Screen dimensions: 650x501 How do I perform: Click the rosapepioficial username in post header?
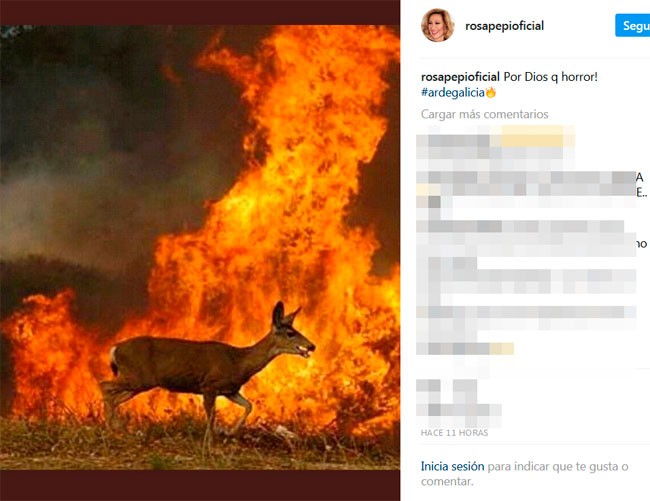[x=504, y=26]
